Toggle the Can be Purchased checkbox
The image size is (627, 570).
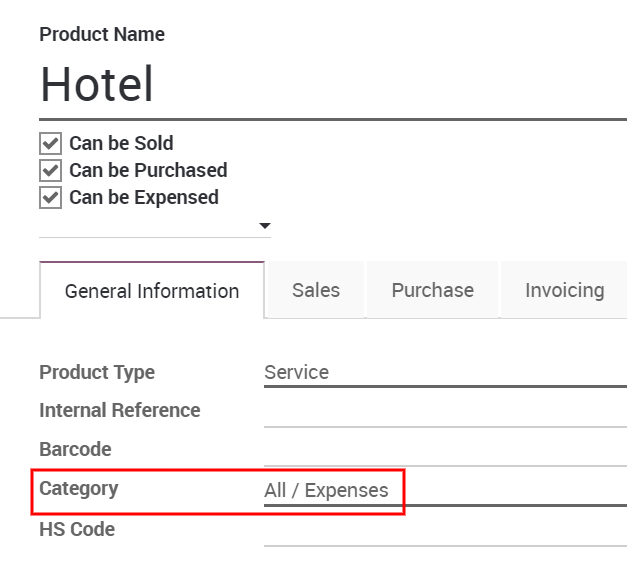tap(51, 171)
